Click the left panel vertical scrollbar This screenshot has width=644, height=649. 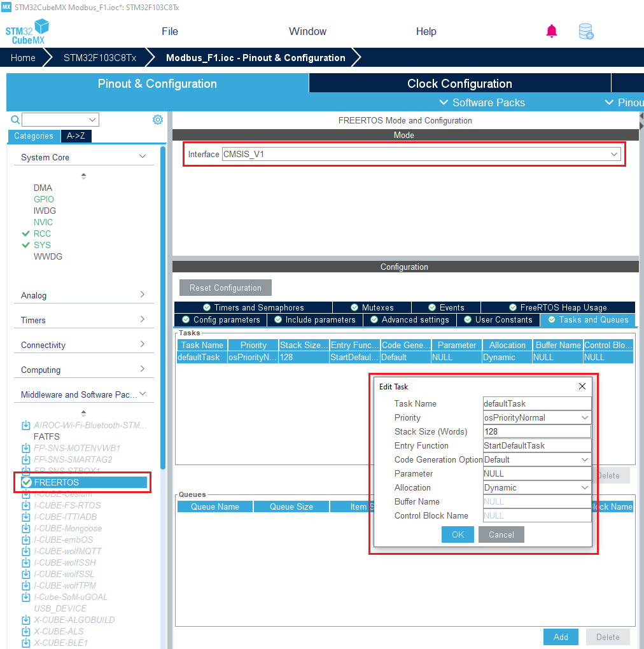[x=163, y=307]
